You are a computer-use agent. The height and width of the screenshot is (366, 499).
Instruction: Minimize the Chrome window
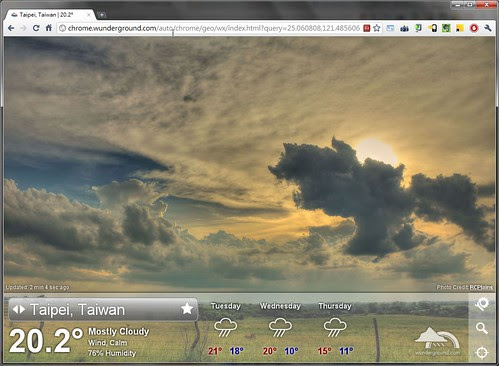458,5
